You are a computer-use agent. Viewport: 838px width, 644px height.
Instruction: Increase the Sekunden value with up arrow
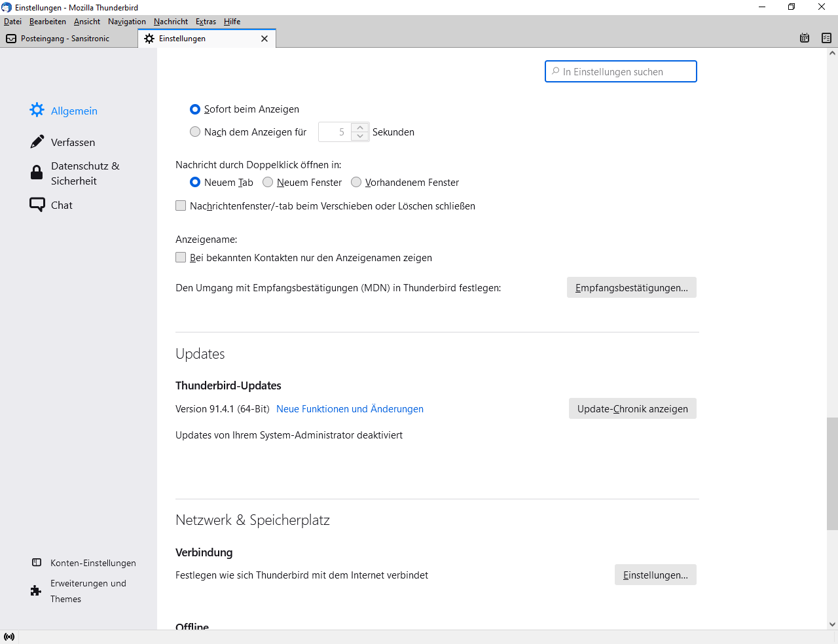[360, 128]
